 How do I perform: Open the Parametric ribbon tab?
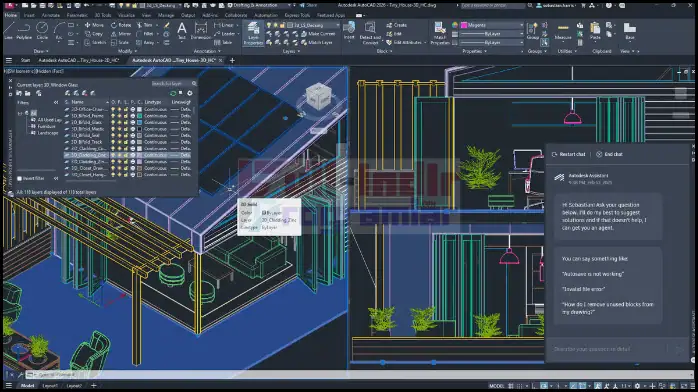(x=77, y=15)
